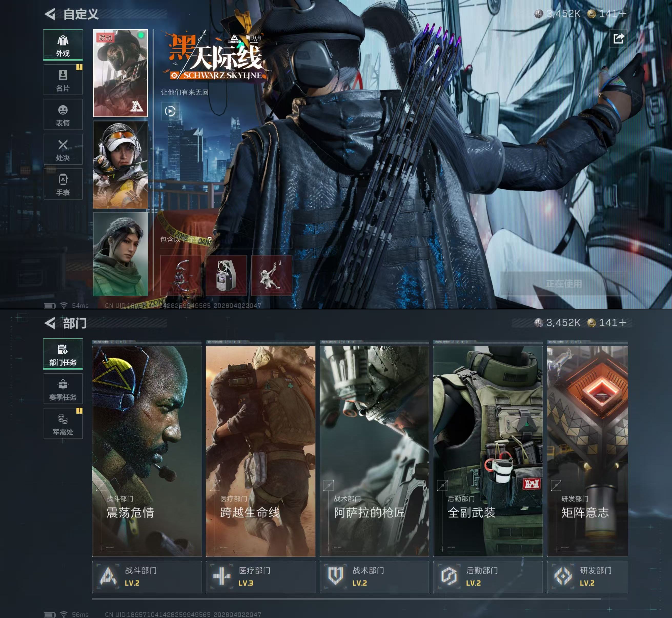Click the plus next to 141 gold currency
Image resolution: width=672 pixels, height=618 pixels.
point(623,323)
